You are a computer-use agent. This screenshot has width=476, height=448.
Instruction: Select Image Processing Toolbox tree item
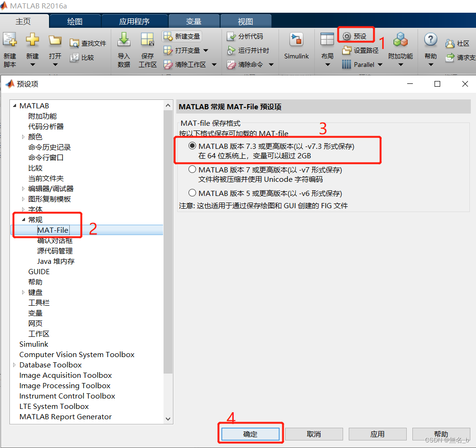pos(65,385)
